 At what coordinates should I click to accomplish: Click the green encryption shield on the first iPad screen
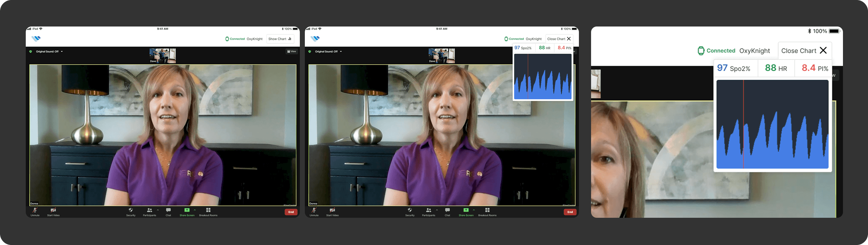click(31, 52)
